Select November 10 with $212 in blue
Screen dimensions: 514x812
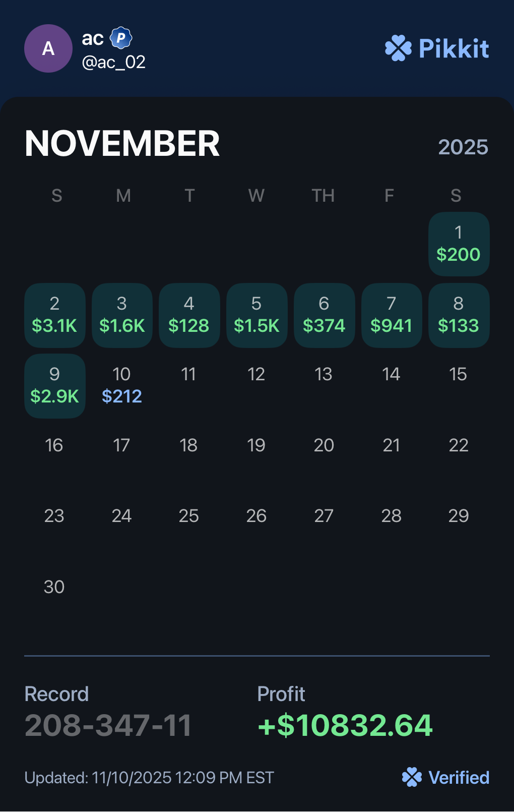tap(122, 386)
